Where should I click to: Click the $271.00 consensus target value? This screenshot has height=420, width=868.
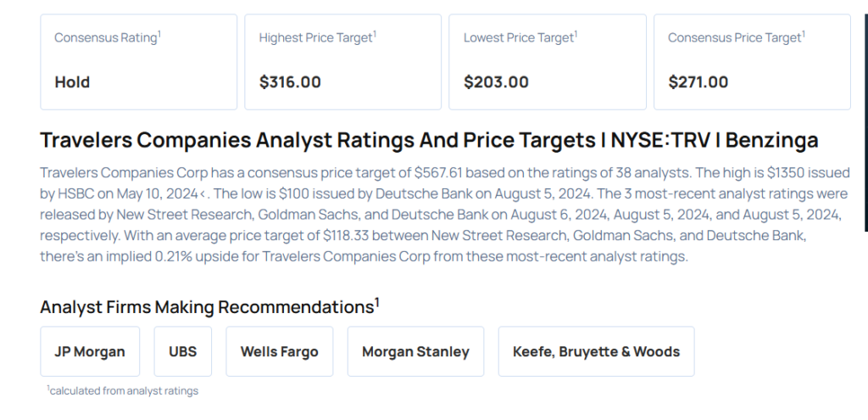(x=698, y=82)
